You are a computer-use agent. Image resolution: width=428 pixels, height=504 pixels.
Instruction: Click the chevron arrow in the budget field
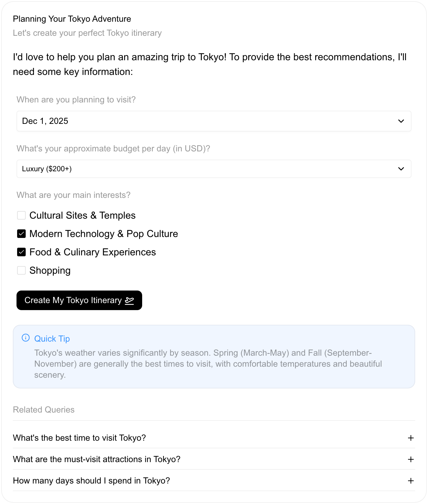pos(401,169)
